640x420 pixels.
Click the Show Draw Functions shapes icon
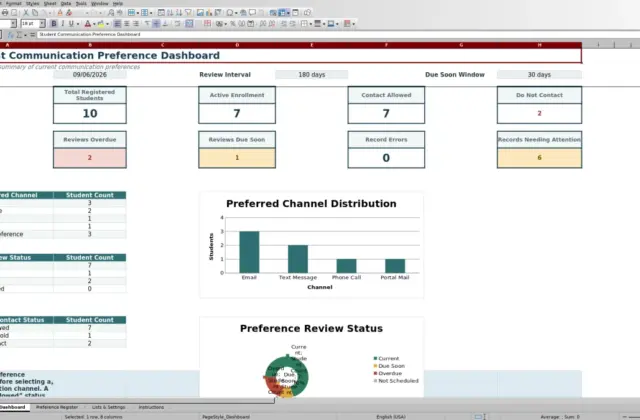[x=307, y=13]
